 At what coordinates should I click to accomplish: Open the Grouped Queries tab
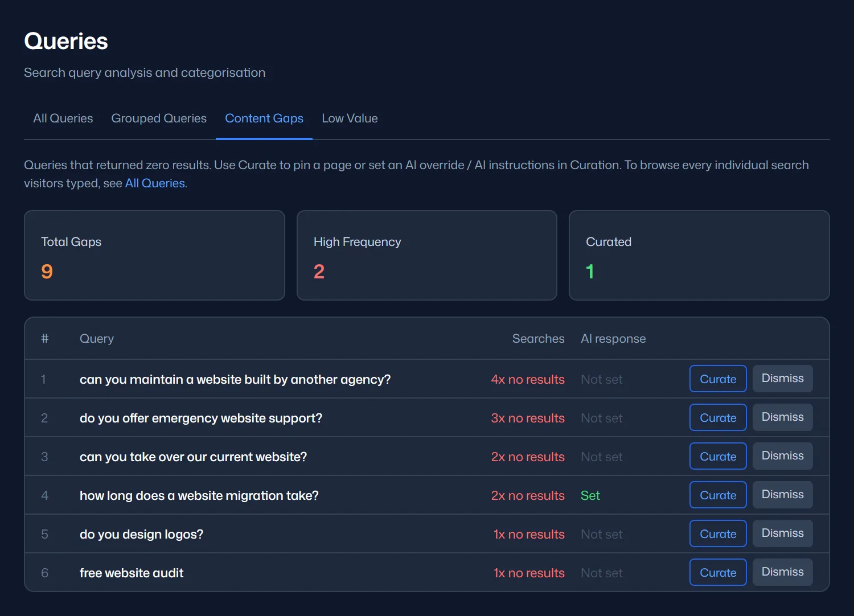[x=159, y=118]
